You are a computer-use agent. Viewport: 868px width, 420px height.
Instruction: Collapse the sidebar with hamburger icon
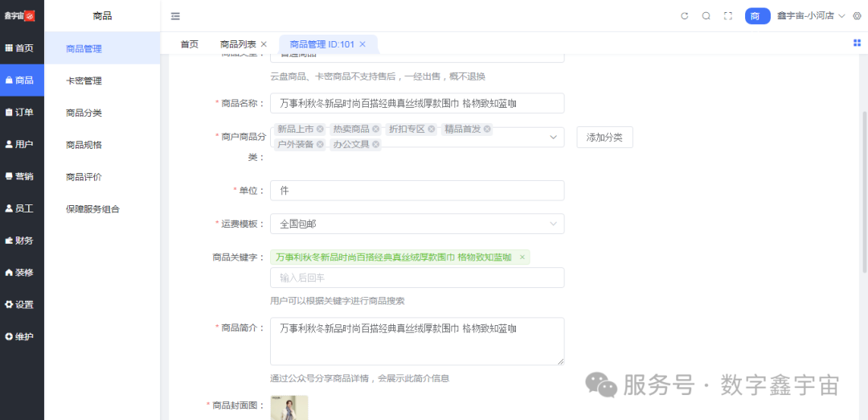pyautogui.click(x=175, y=16)
